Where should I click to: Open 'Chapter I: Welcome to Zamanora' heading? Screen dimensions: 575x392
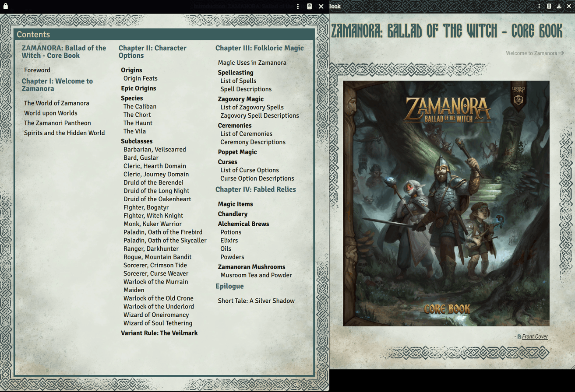click(x=57, y=84)
